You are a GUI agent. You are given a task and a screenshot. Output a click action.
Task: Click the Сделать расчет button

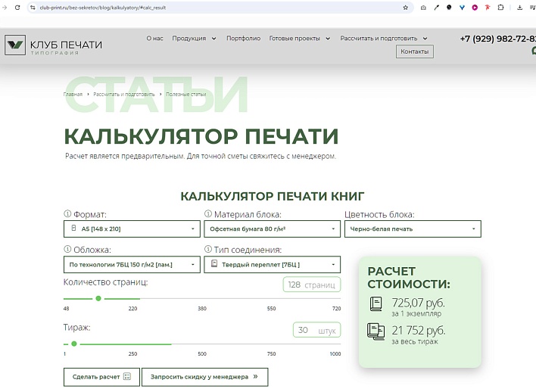point(101,377)
